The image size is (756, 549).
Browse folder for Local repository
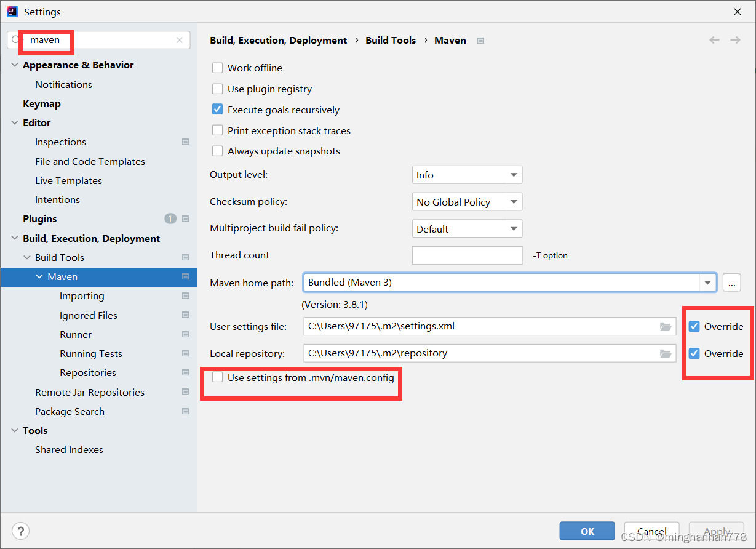click(666, 353)
